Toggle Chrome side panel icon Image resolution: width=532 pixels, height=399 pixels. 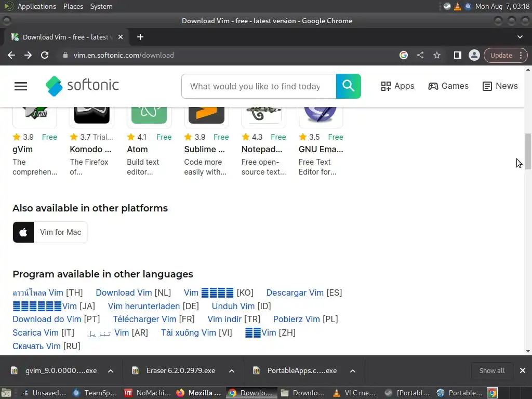(457, 55)
